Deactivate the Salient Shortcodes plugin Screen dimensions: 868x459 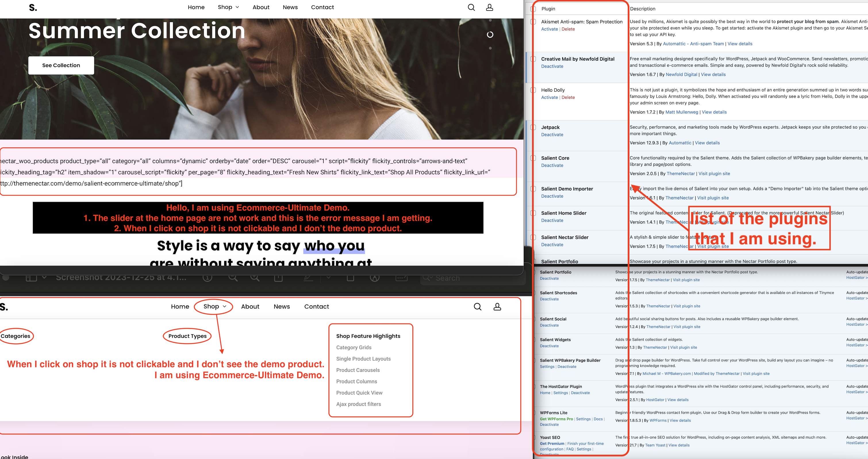point(549,299)
